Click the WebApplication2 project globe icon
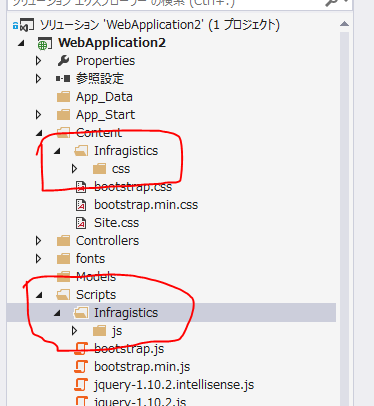 click(45, 43)
